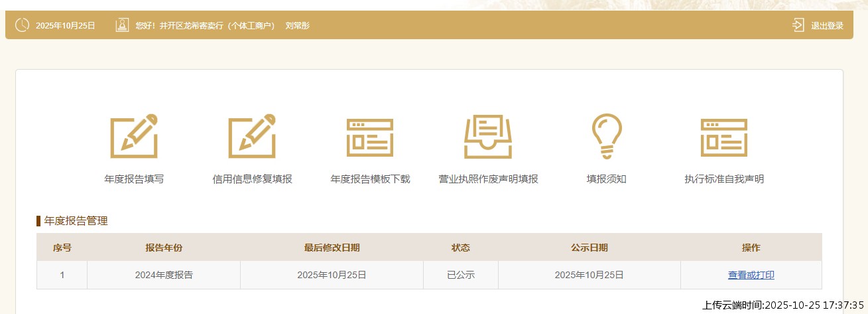
Task: Select the 营业执照作废声明填报 inbox tray icon
Action: click(x=488, y=136)
